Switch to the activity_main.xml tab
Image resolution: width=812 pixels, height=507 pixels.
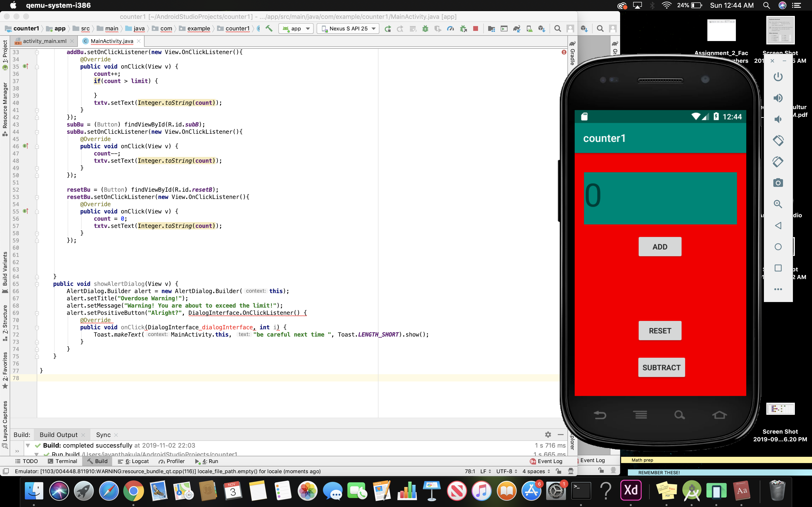click(x=44, y=41)
